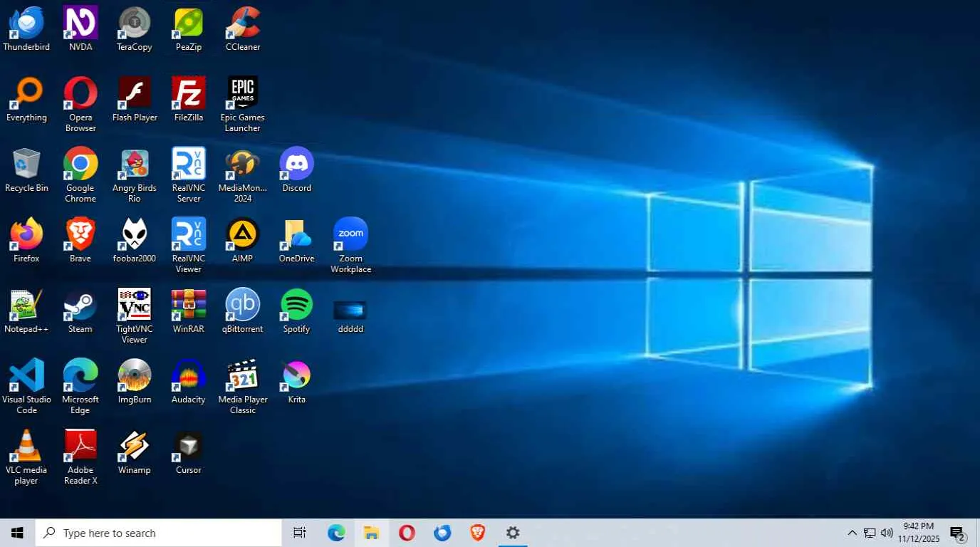Open the network status tray icon

870,533
